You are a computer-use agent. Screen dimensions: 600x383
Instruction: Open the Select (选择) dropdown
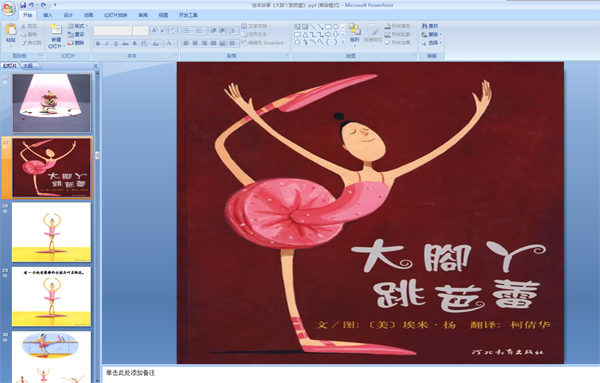(432, 43)
